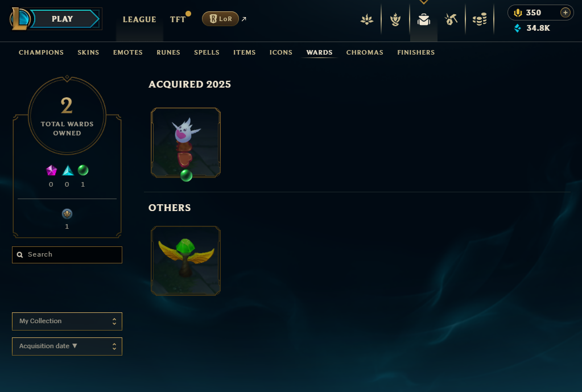Viewport: 582px width, 392px height.
Task: Open the Acquisition date sort dropdown
Action: 67,346
